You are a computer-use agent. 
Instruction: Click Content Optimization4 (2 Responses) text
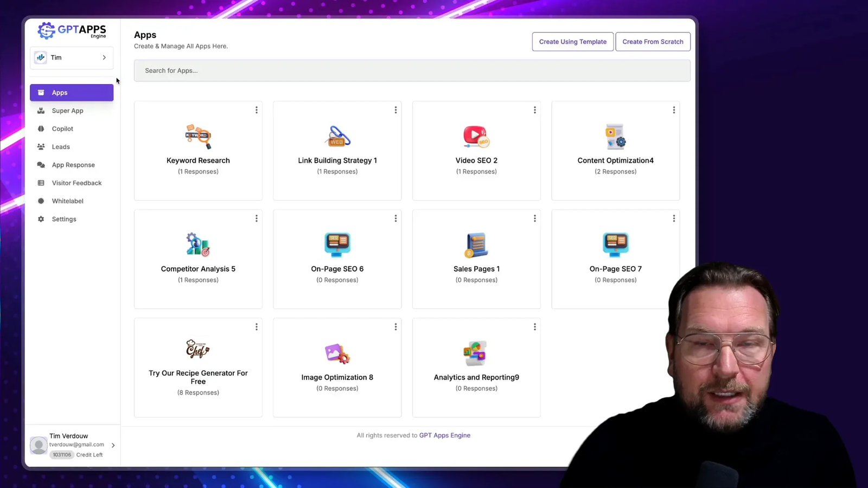click(616, 171)
